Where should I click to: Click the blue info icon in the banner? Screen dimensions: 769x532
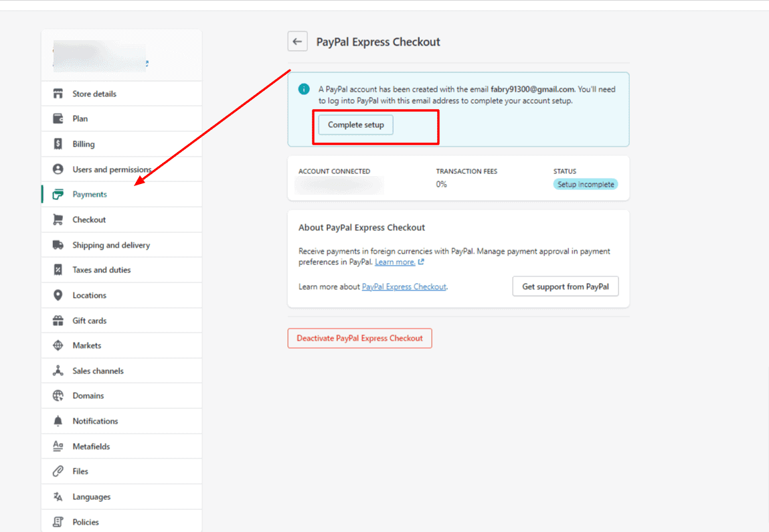[x=305, y=88]
